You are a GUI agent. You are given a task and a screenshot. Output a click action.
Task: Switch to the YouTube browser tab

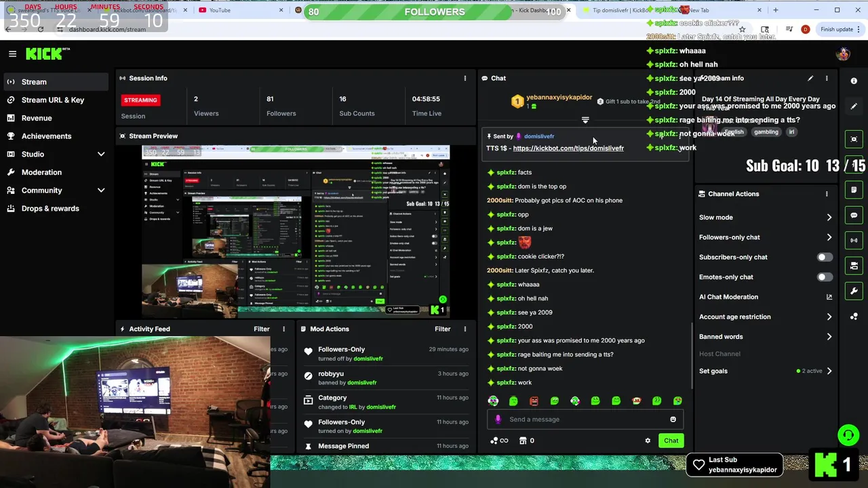tap(241, 10)
